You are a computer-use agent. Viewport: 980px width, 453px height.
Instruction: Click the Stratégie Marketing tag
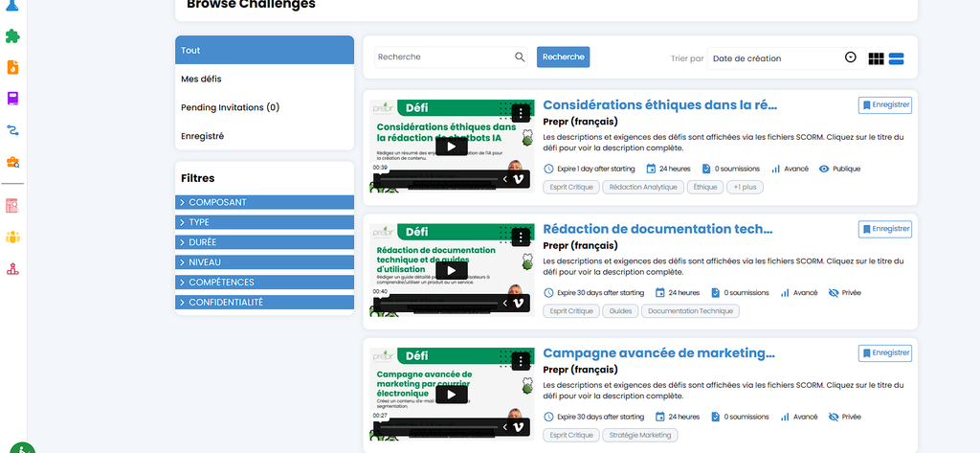(x=640, y=435)
